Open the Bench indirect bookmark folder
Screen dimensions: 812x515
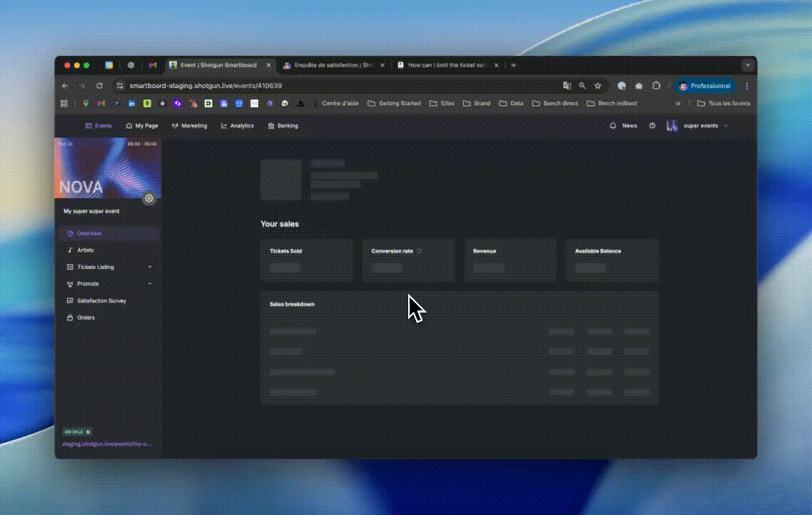[612, 104]
